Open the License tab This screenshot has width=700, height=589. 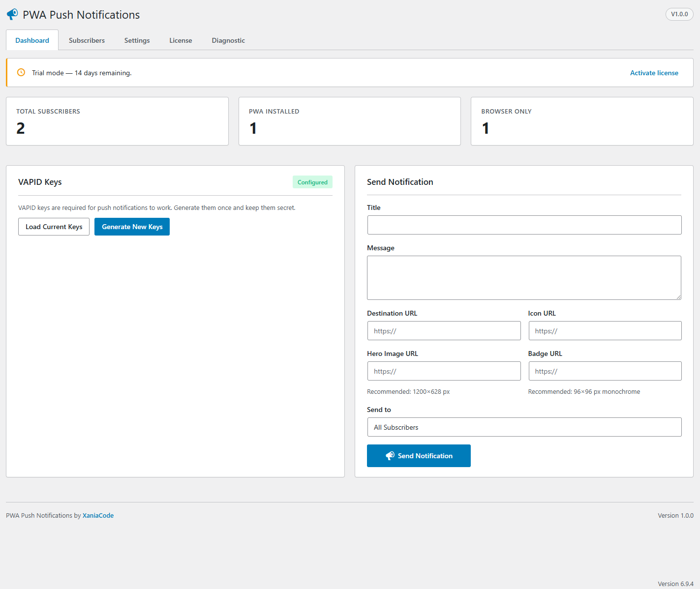[x=181, y=40]
